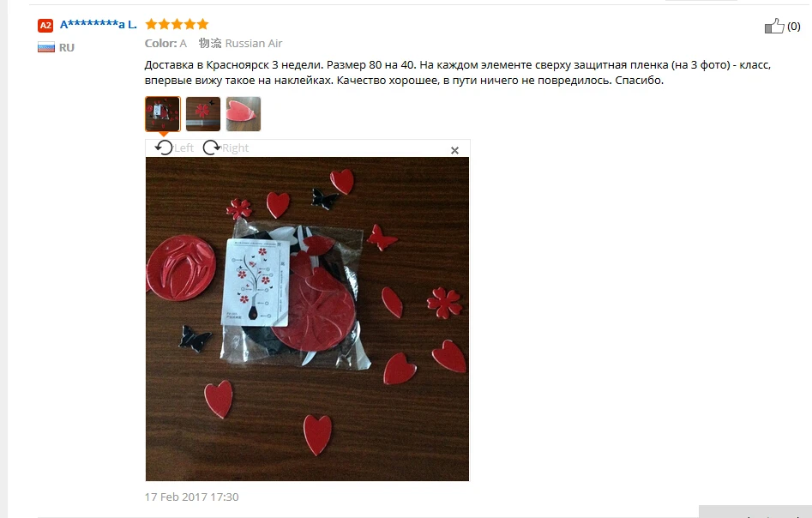Open the third thumbnail showing red petal
The image size is (812, 518).
244,114
